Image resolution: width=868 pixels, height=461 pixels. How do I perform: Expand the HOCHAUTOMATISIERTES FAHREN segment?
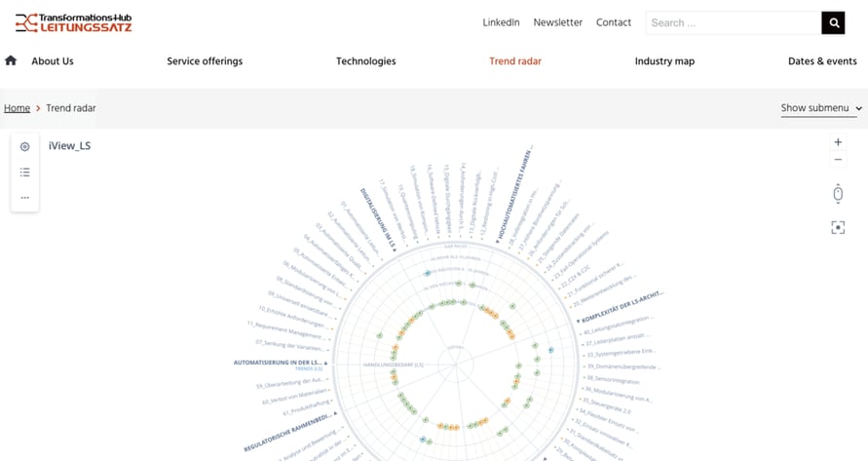tap(514, 194)
